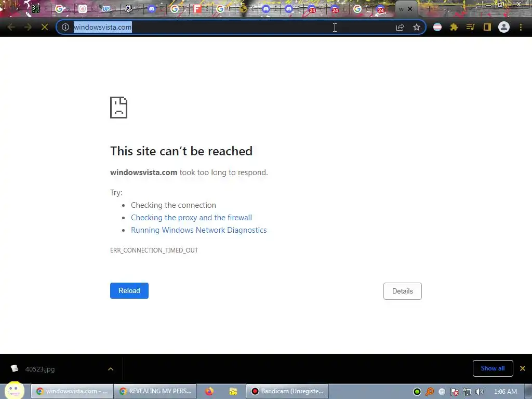Switch to the computer icon tab
Screen dimensions: 532x399
[129, 9]
